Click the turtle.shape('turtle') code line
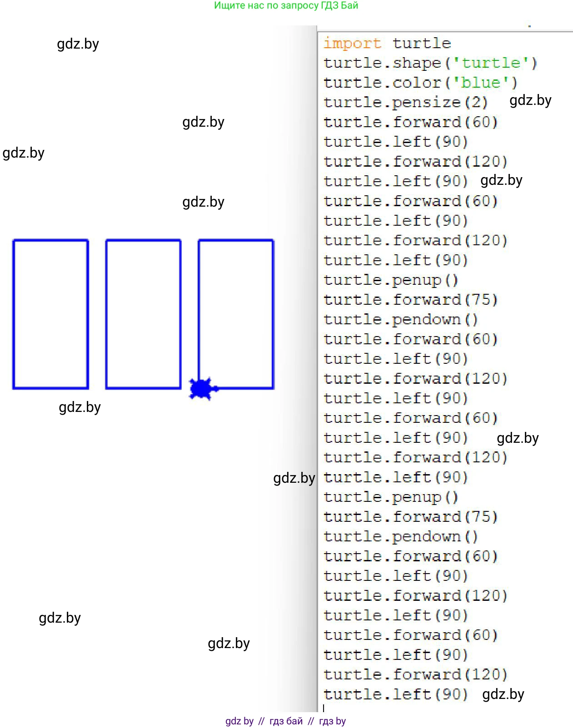573x728 pixels. (430, 63)
